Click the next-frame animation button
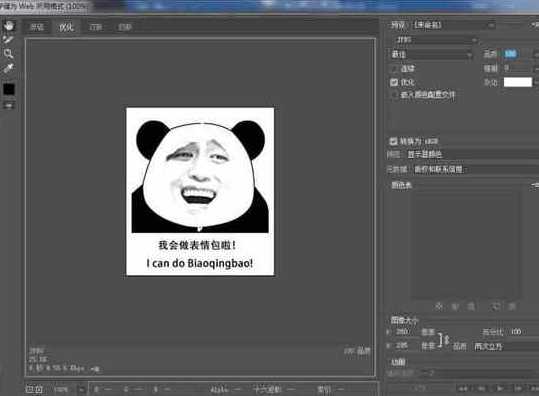This screenshot has width=539, height=396. 518,389
